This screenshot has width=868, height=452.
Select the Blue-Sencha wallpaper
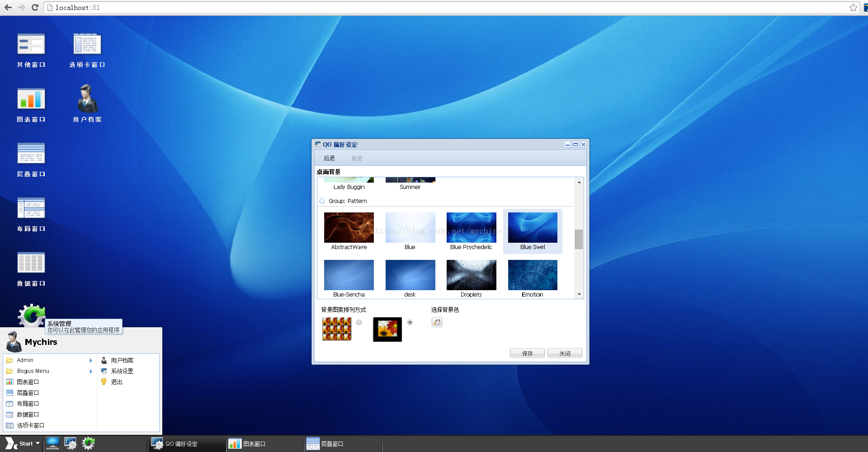(x=349, y=278)
